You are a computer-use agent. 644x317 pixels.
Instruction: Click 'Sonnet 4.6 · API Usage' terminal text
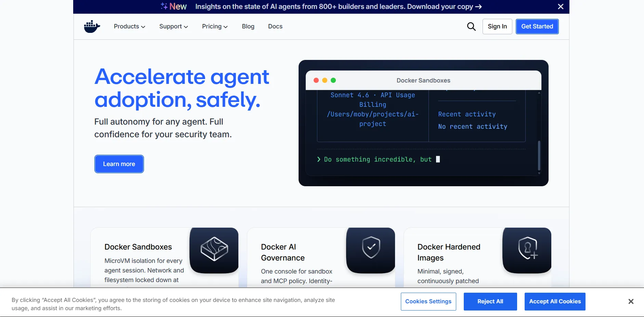(373, 95)
